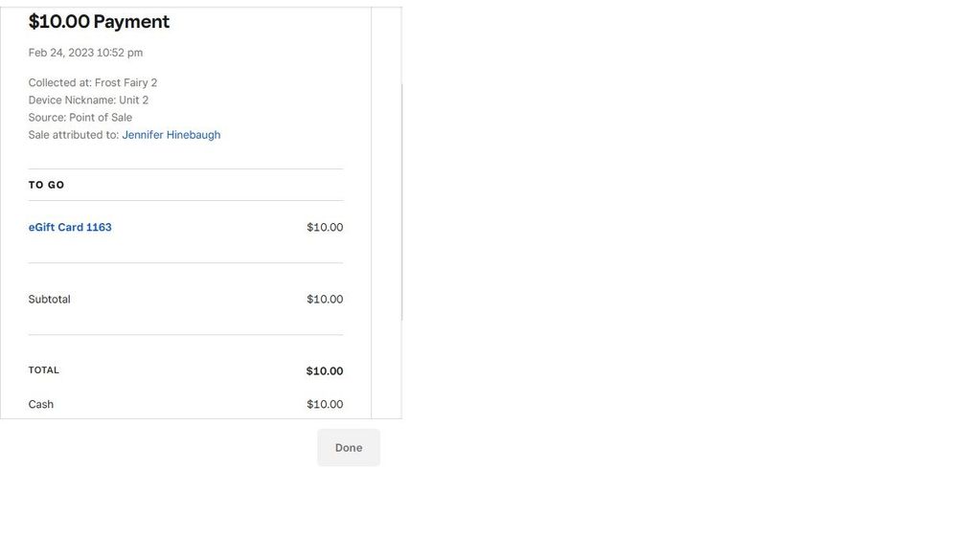
Task: Click the divider line above TOTAL
Action: point(186,335)
